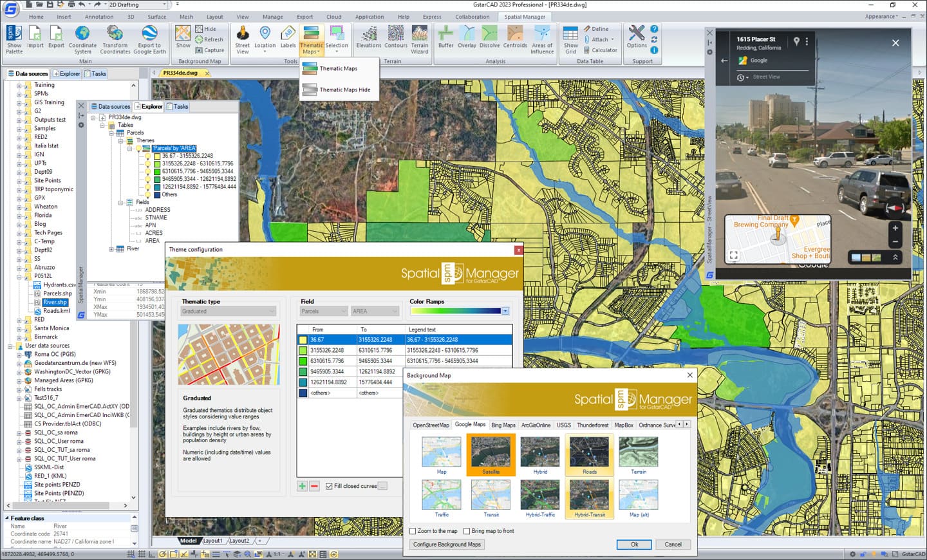The height and width of the screenshot is (560, 927).
Task: Select Parcels.shp in data sources tree
Action: pos(57,294)
